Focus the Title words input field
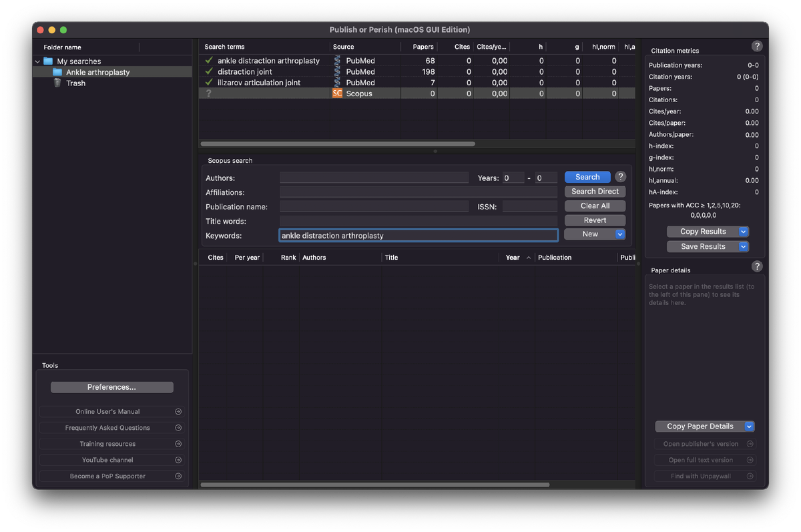The height and width of the screenshot is (532, 801). (419, 221)
